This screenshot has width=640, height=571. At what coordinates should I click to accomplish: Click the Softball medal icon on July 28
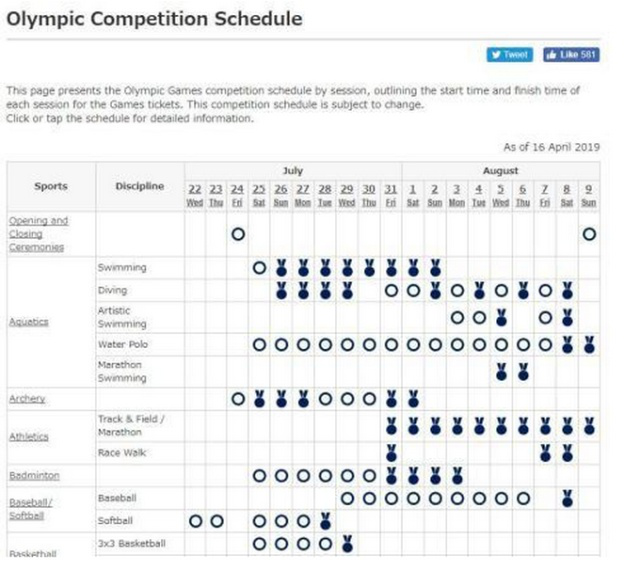click(325, 520)
